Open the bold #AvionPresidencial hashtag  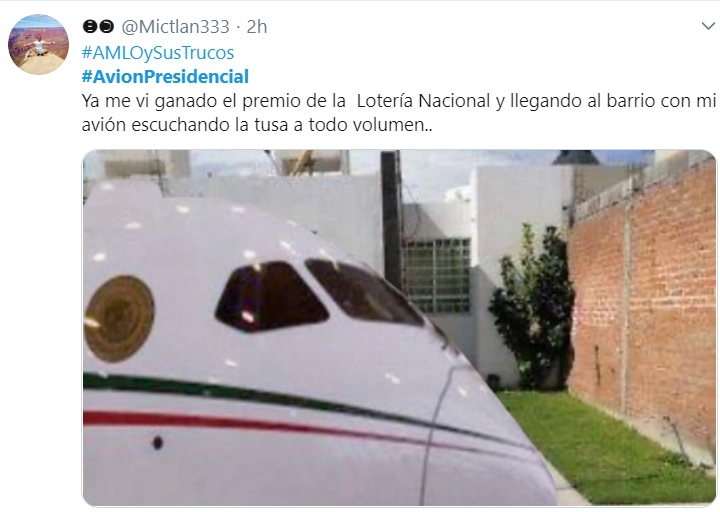(165, 77)
